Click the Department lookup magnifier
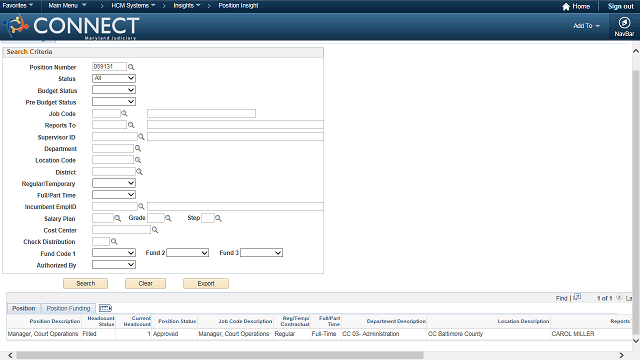 [138, 148]
